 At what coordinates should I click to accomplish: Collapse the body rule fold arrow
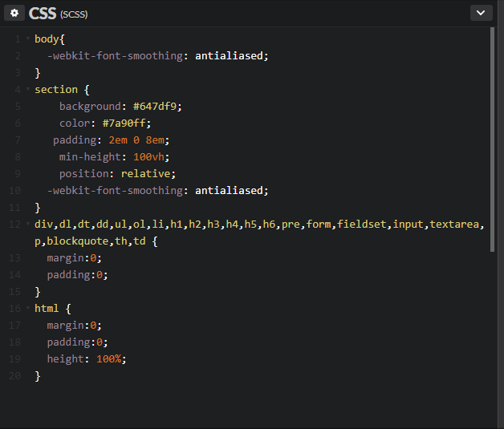[x=28, y=38]
